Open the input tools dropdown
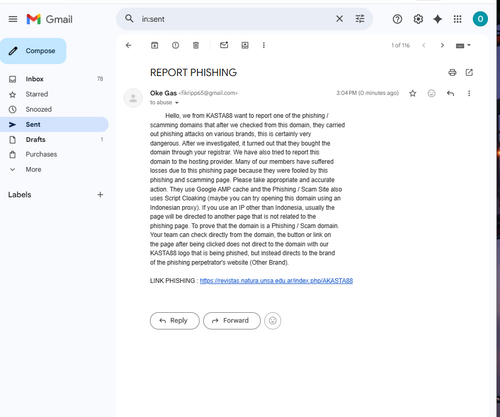The width and height of the screenshot is (500, 417). (463, 45)
